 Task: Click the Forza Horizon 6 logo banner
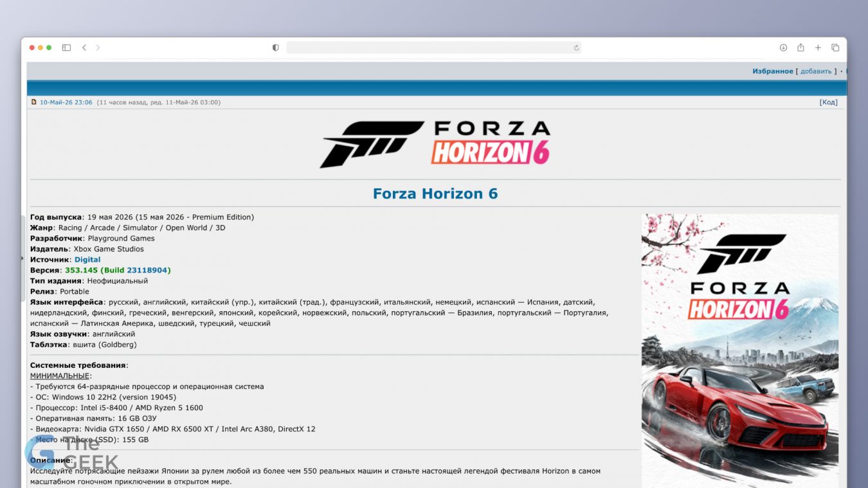(435, 144)
